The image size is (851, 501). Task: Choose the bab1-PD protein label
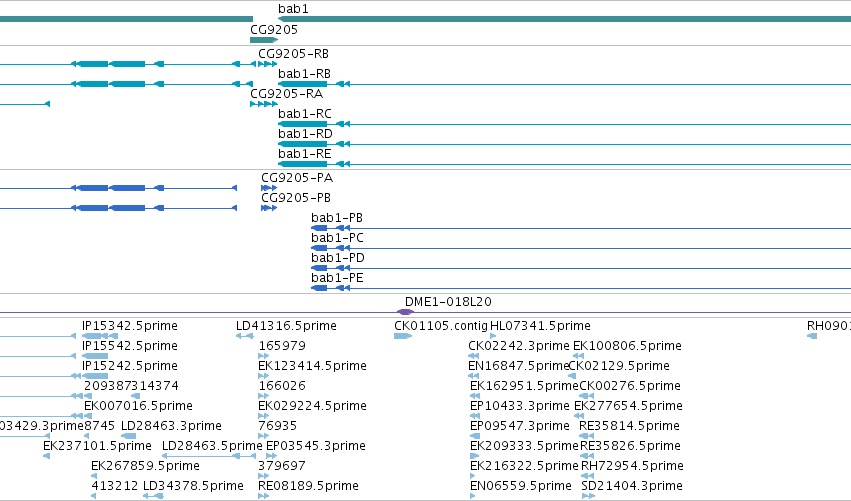pos(338,258)
